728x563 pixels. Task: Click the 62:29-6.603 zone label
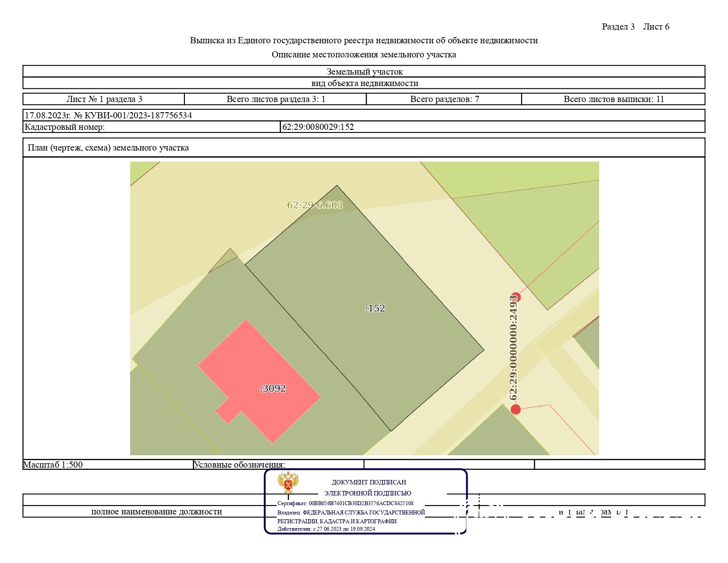[x=315, y=205]
